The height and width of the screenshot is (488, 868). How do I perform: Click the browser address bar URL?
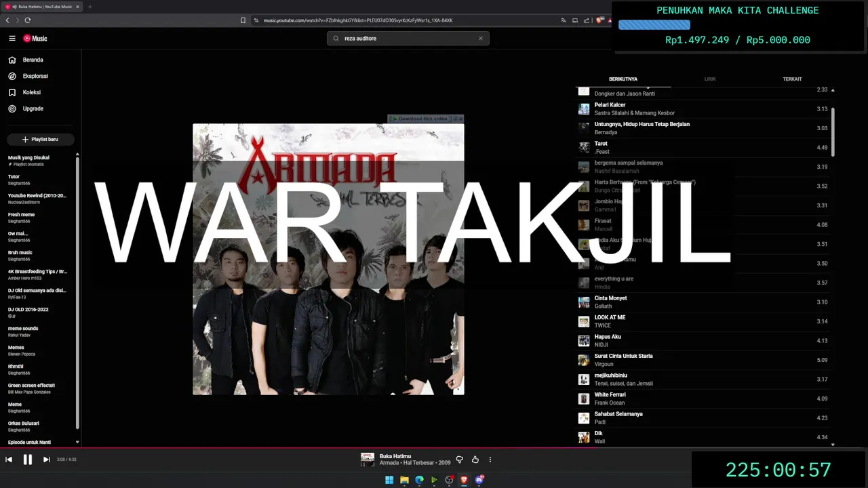click(358, 20)
